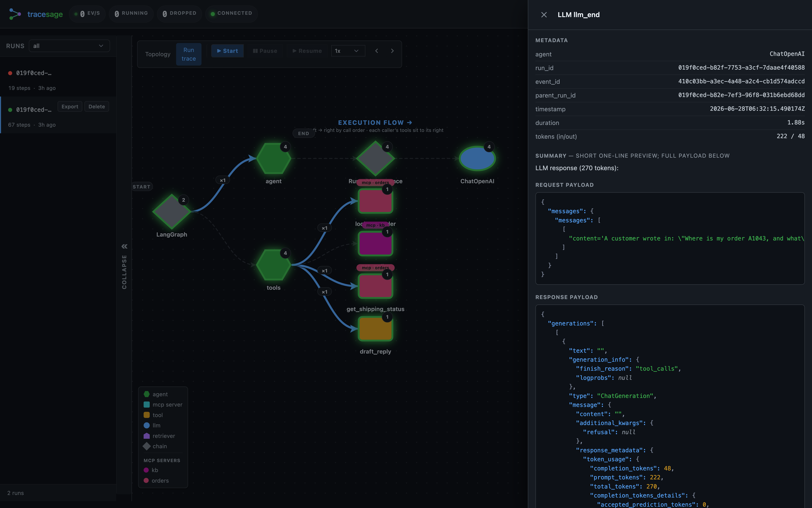Screen dimensions: 812x508
Task: Click the kb MCP server legend dot
Action: [x=146, y=470]
